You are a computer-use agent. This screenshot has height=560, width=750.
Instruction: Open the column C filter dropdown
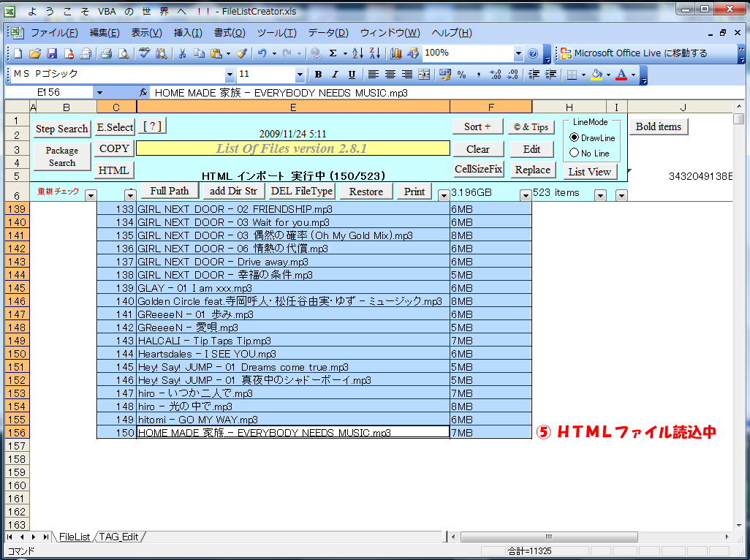click(130, 195)
